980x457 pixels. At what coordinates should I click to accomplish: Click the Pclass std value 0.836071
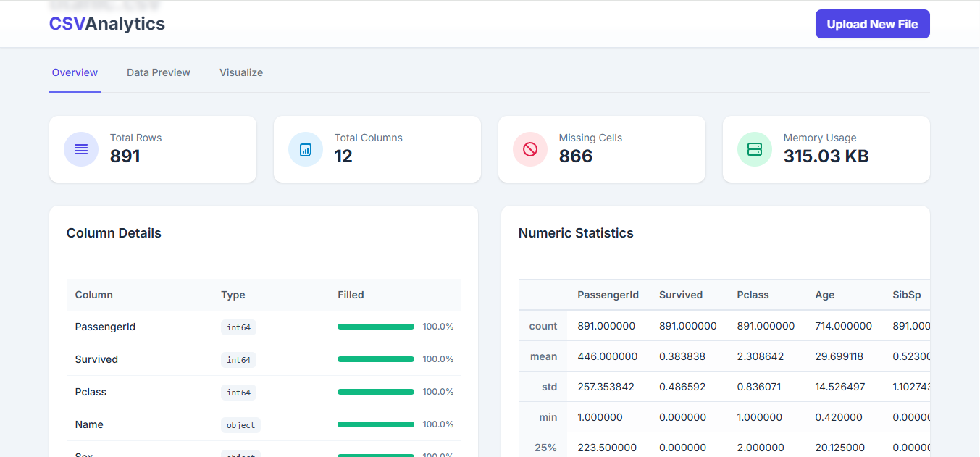tap(759, 387)
